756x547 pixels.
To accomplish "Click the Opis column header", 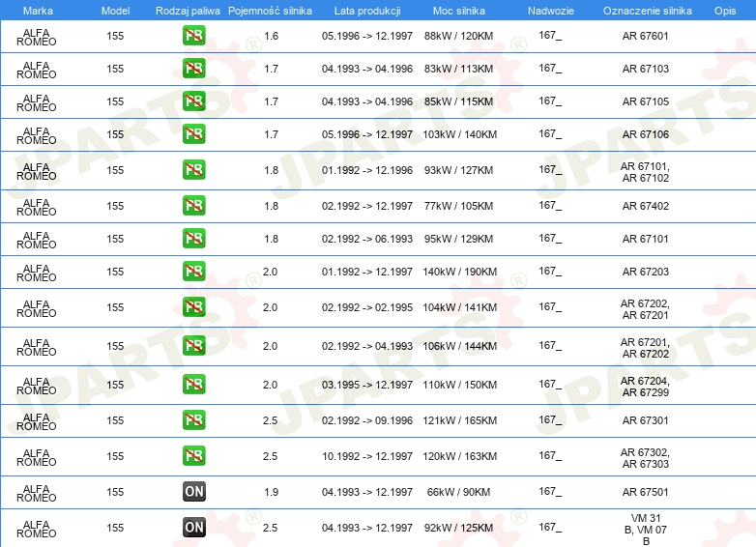I will pos(725,11).
